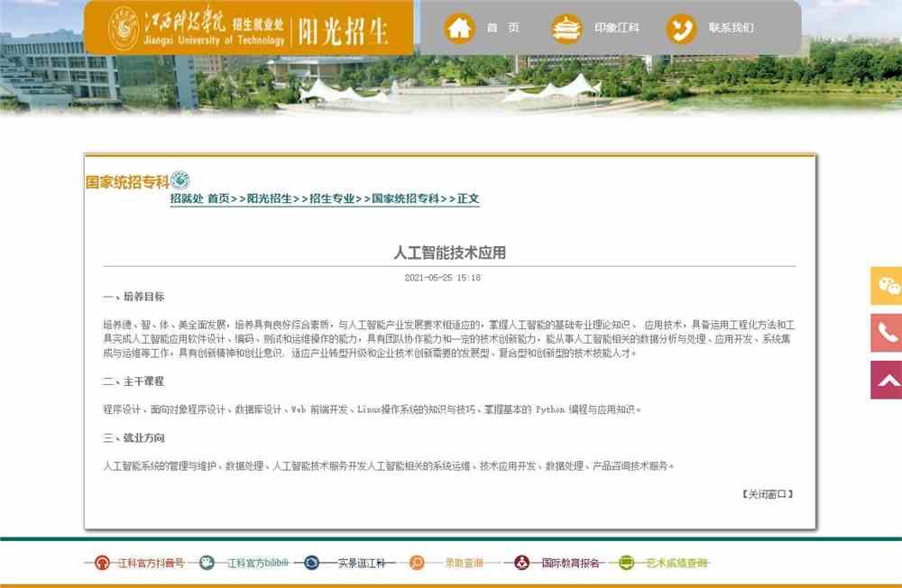Click the 江科官方抖音号 red icon
The width and height of the screenshot is (902, 588).
pos(102,563)
